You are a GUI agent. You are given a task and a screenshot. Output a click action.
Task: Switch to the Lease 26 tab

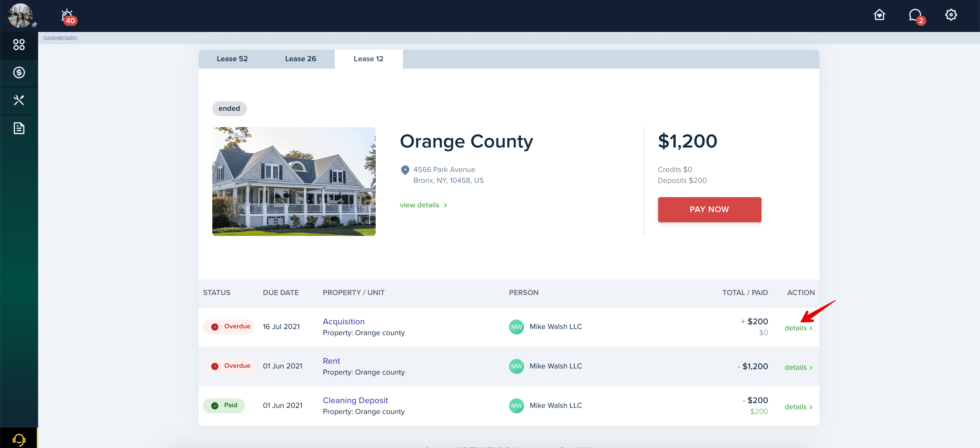pyautogui.click(x=300, y=59)
